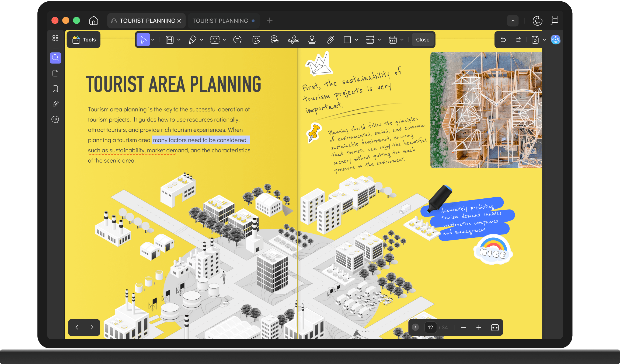
Task: Zoom in with the plus button
Action: (x=479, y=327)
